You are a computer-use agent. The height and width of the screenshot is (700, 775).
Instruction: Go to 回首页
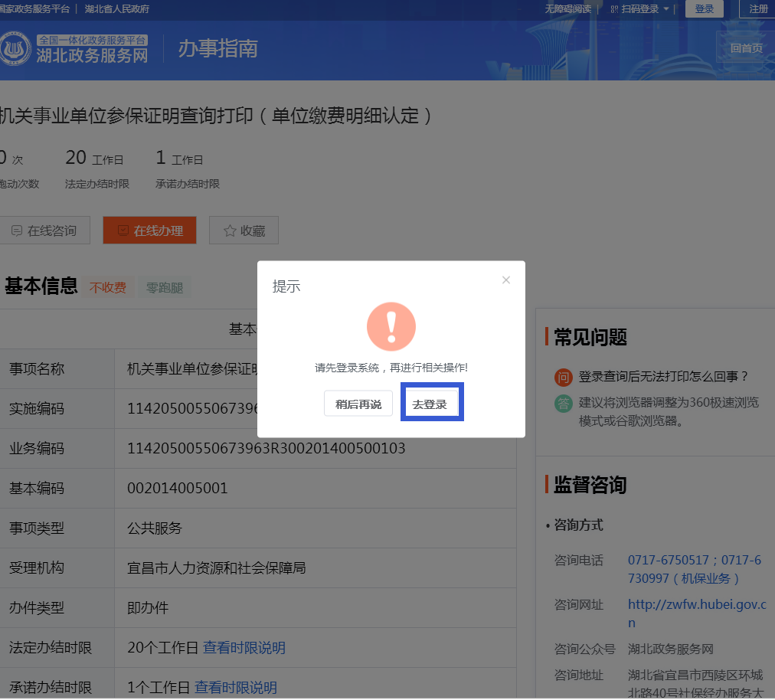tap(746, 48)
